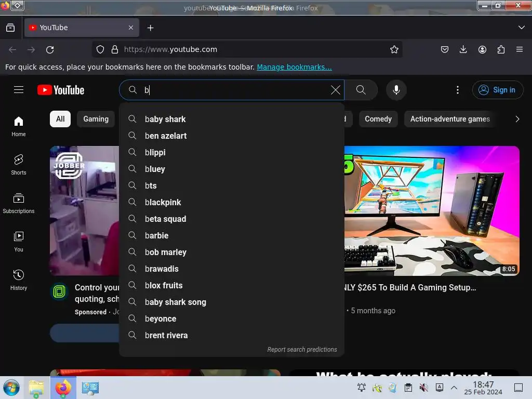
Task: Select the All category chip
Action: [x=60, y=119]
